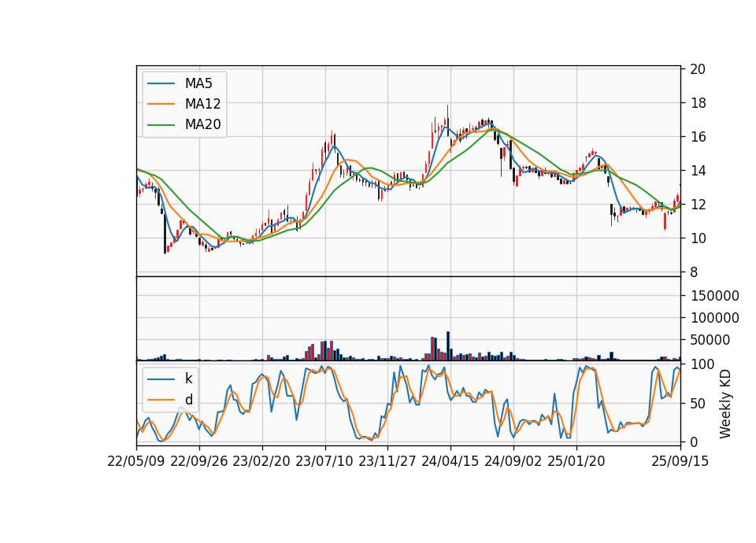
Task: Click the 23/02/20 date label
Action: [261, 461]
